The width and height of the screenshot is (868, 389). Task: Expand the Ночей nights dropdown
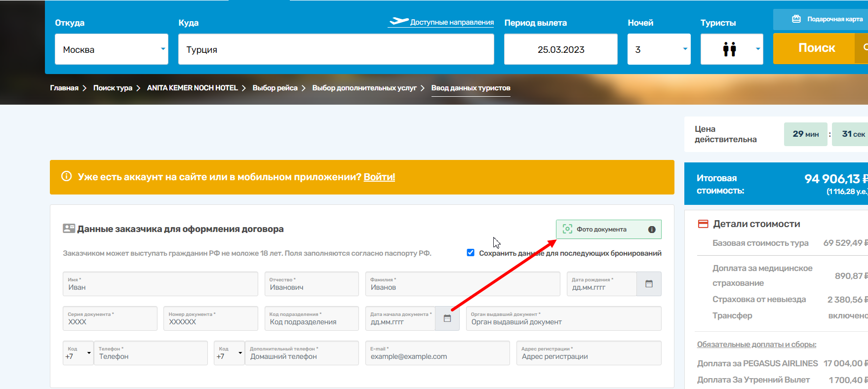pos(659,49)
